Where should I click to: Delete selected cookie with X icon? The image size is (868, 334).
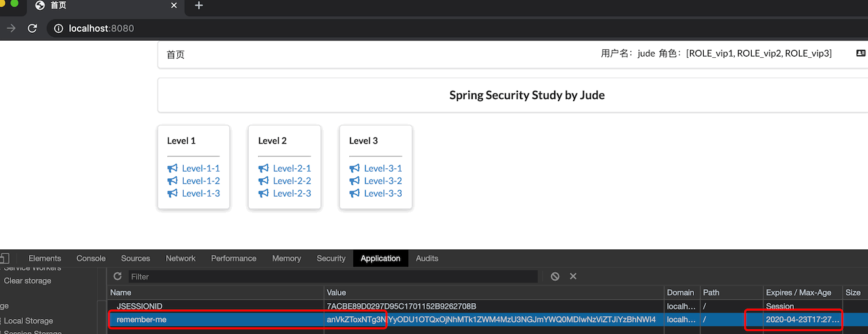tap(573, 276)
